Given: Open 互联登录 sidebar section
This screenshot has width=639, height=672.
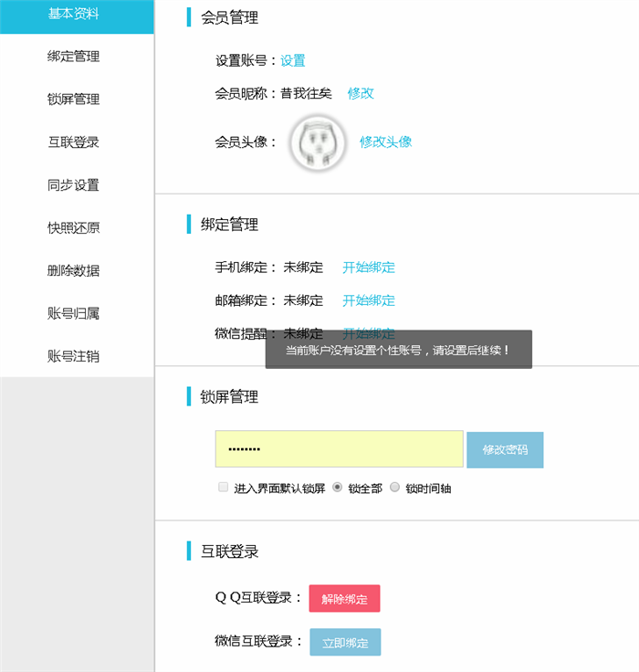Looking at the screenshot, I should 74,142.
